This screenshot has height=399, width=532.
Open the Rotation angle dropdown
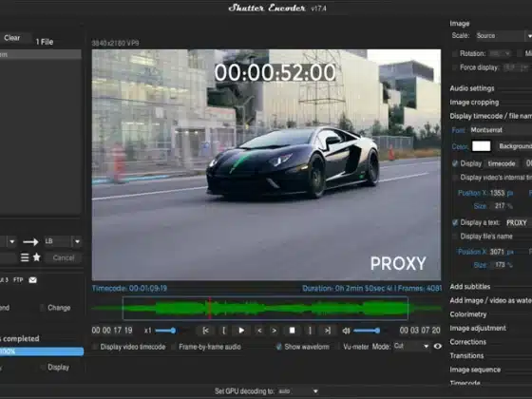point(500,53)
